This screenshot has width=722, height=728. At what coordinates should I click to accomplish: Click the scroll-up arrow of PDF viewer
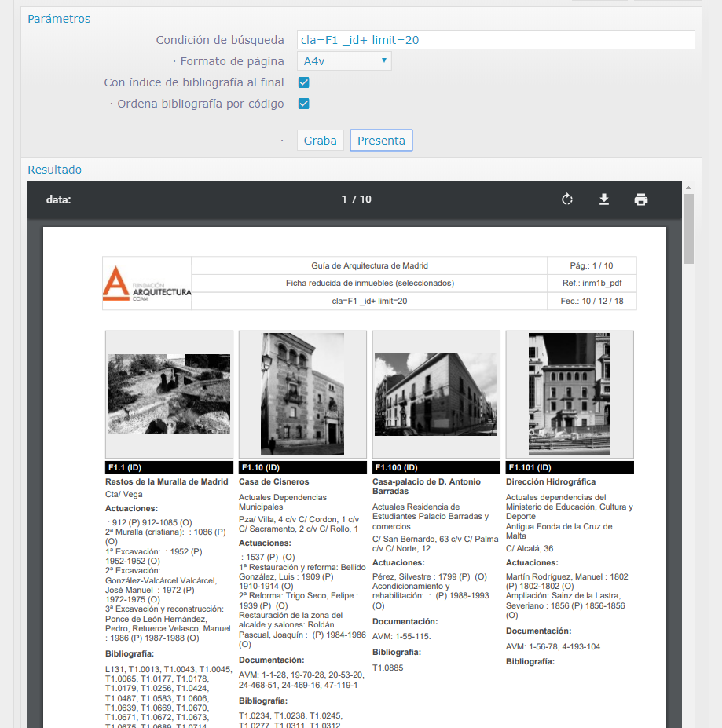688,188
